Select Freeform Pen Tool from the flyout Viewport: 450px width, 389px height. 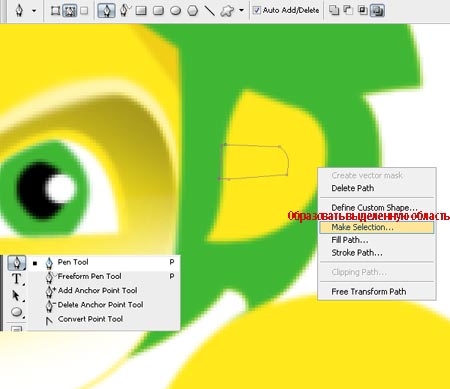click(x=104, y=276)
